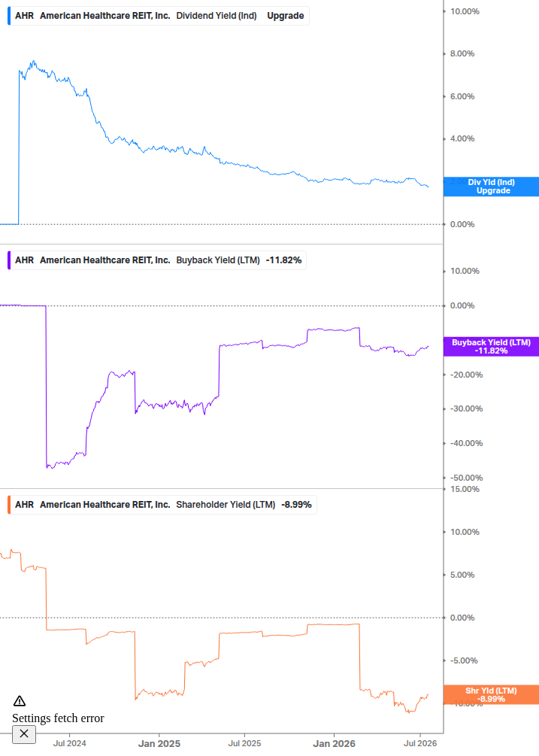Click the orange Shareholder Yield color marker
This screenshot has width=539, height=756.
(9, 505)
